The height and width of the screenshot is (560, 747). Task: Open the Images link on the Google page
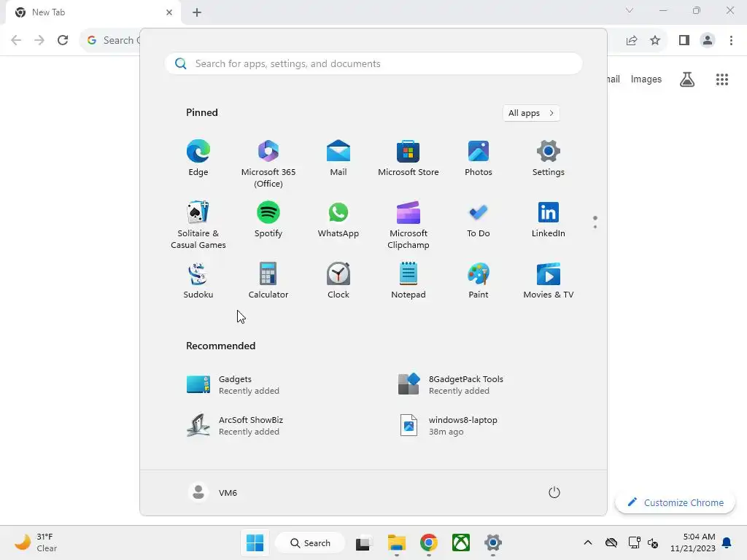(646, 79)
